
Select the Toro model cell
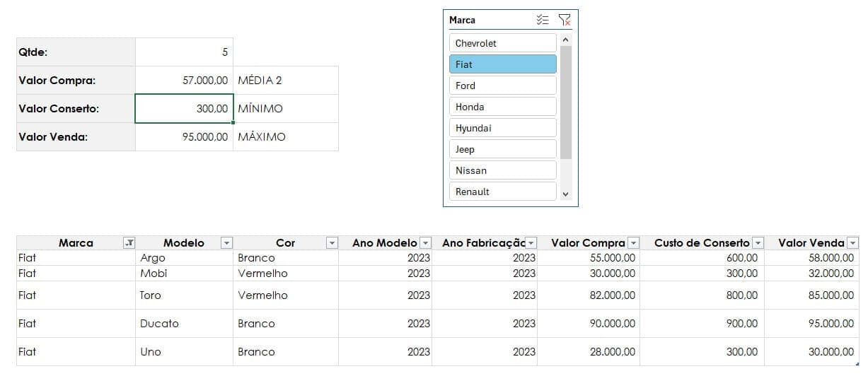coord(184,295)
